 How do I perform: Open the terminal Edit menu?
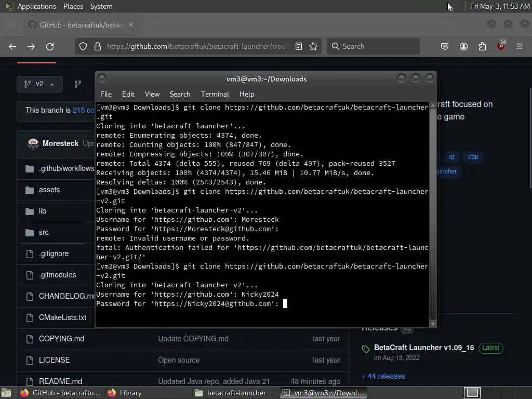[x=128, y=95]
